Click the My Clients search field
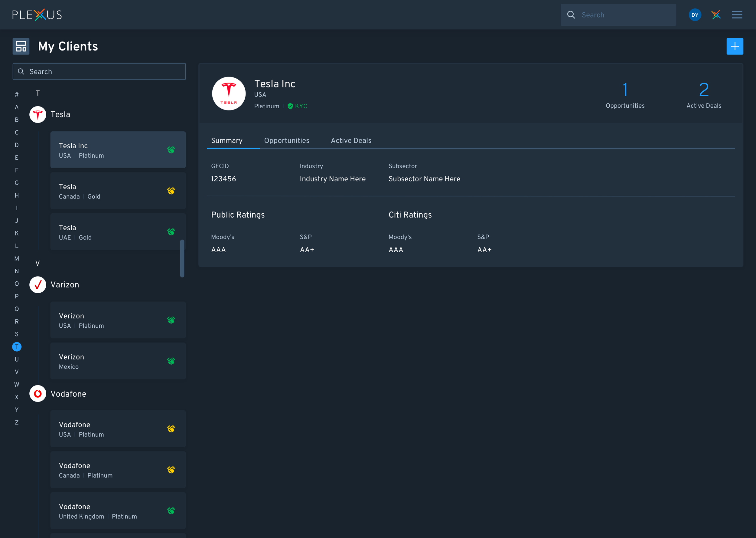Viewport: 756px width, 538px height. 99,71
